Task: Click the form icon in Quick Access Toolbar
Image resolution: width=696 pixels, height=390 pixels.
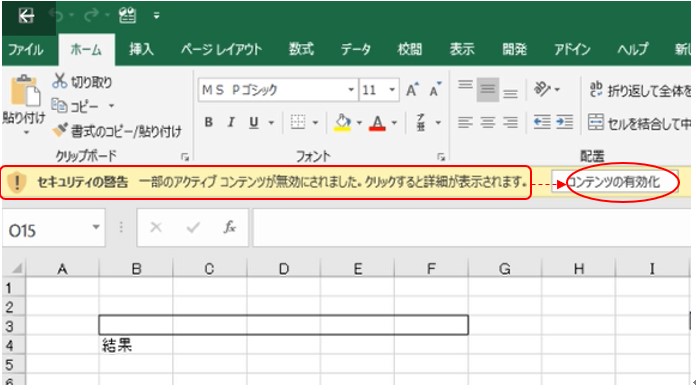Action: coord(127,16)
